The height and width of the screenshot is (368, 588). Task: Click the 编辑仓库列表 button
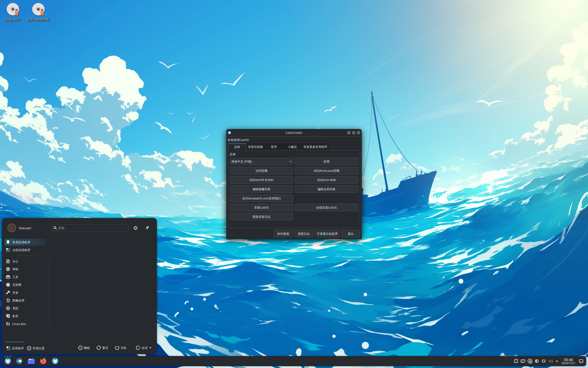tap(326, 189)
